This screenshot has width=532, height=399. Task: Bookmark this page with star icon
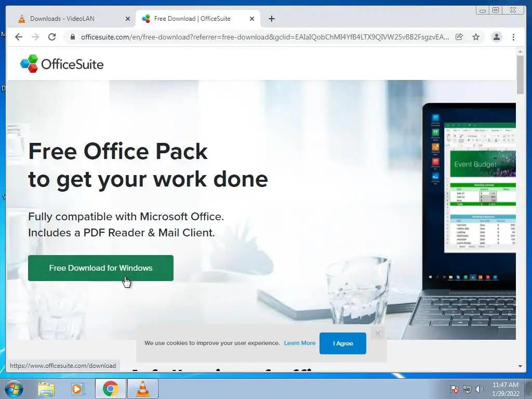coord(476,37)
